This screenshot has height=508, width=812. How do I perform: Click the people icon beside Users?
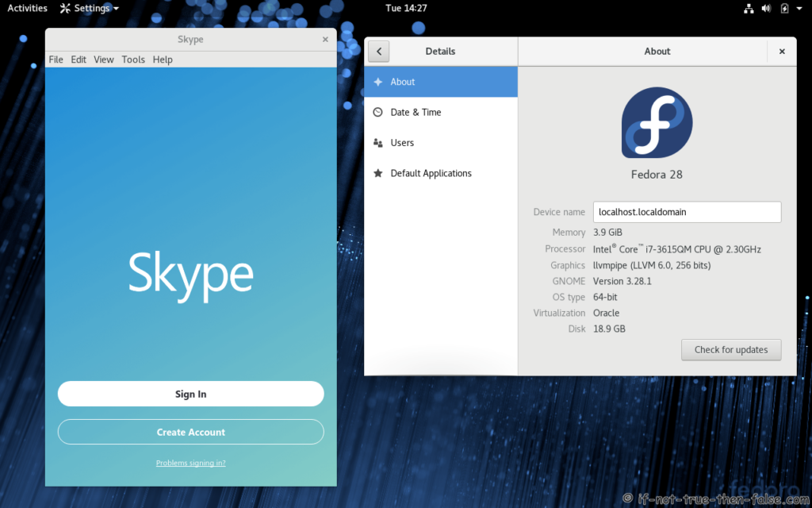point(378,143)
